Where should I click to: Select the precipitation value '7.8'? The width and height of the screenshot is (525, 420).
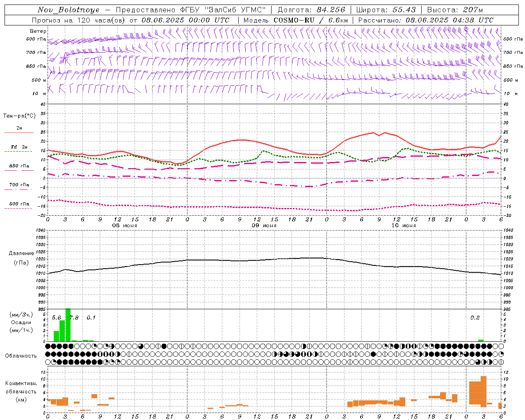[x=74, y=318]
